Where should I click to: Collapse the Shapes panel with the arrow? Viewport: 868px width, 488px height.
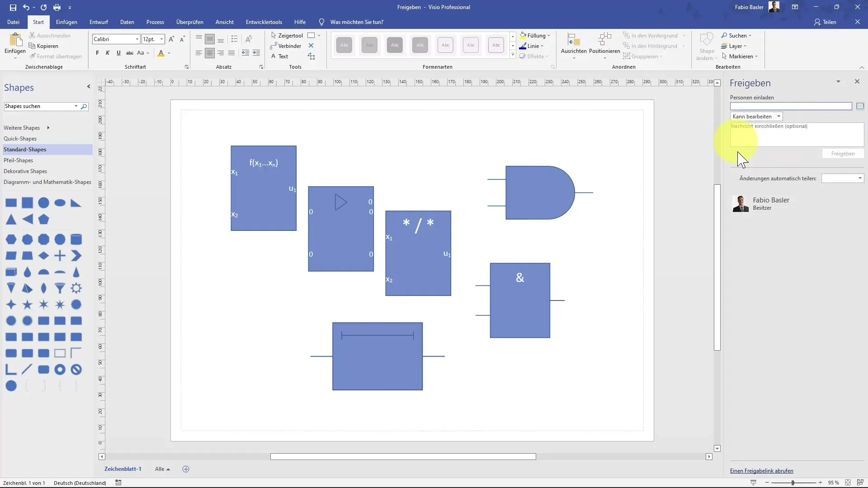point(89,86)
